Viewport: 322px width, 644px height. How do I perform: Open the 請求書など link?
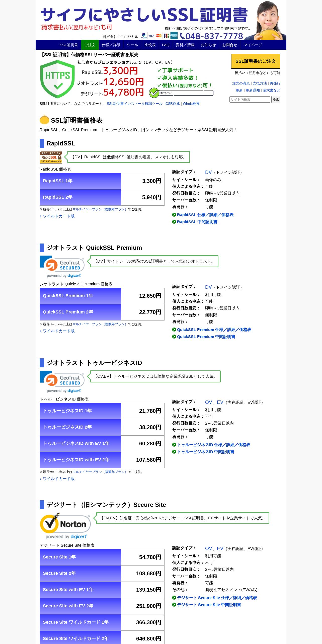tap(272, 91)
